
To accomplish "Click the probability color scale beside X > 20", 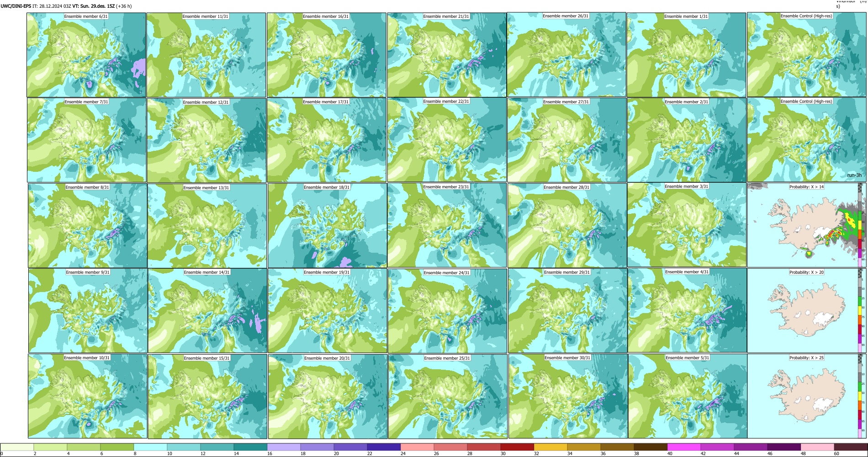I will click(861, 310).
